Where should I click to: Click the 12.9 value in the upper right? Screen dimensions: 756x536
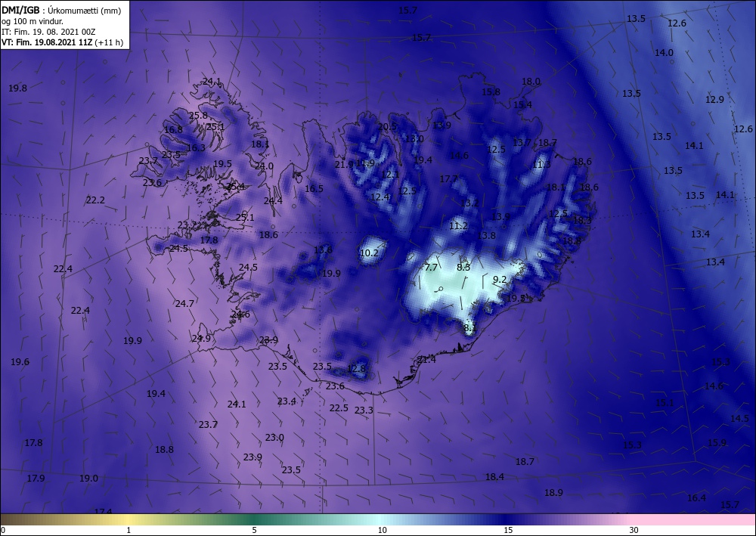(x=714, y=99)
